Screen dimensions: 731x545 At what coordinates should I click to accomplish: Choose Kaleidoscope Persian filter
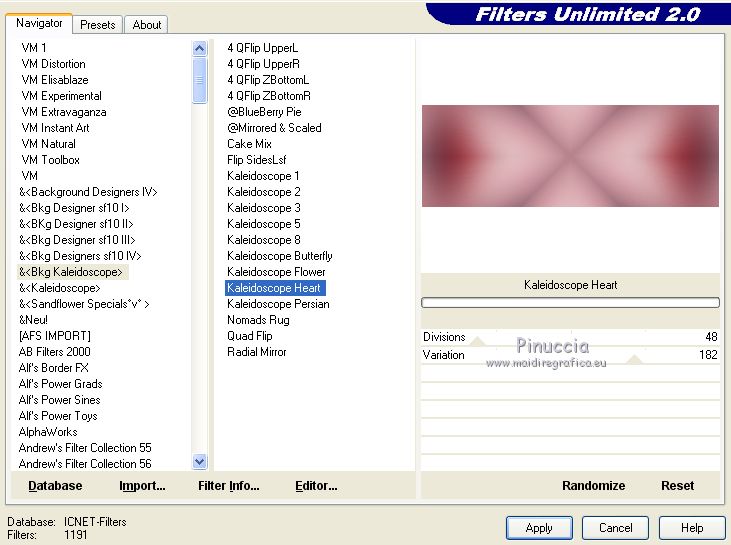point(278,304)
